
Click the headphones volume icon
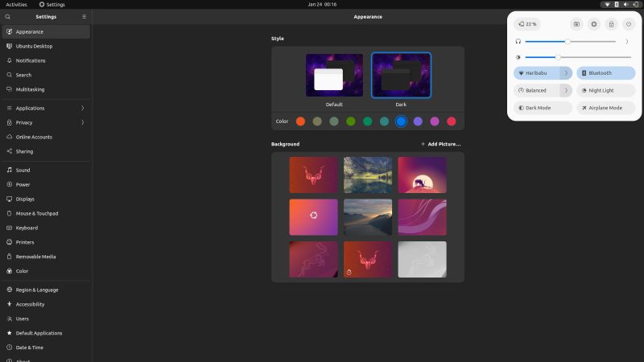click(518, 42)
